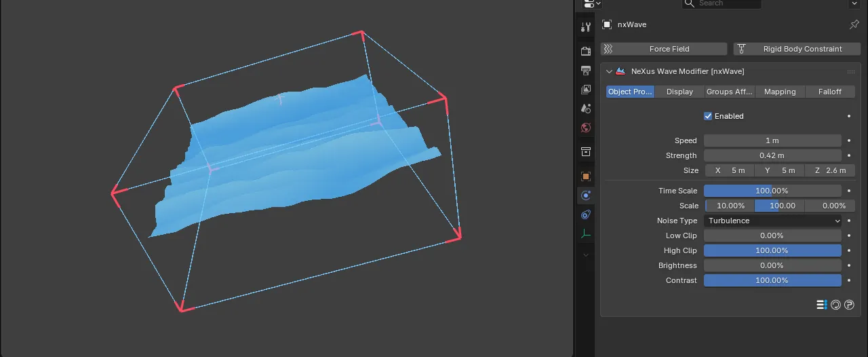Click the Scale 100.00 field
The height and width of the screenshot is (357, 868).
coord(780,206)
